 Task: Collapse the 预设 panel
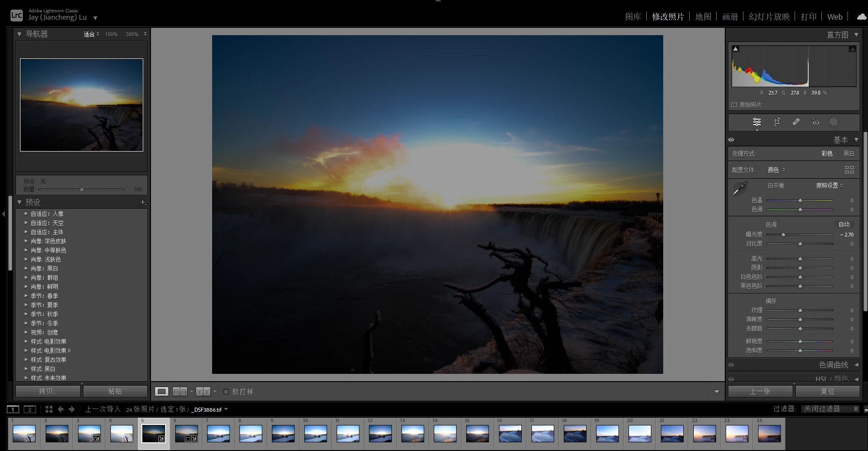19,202
